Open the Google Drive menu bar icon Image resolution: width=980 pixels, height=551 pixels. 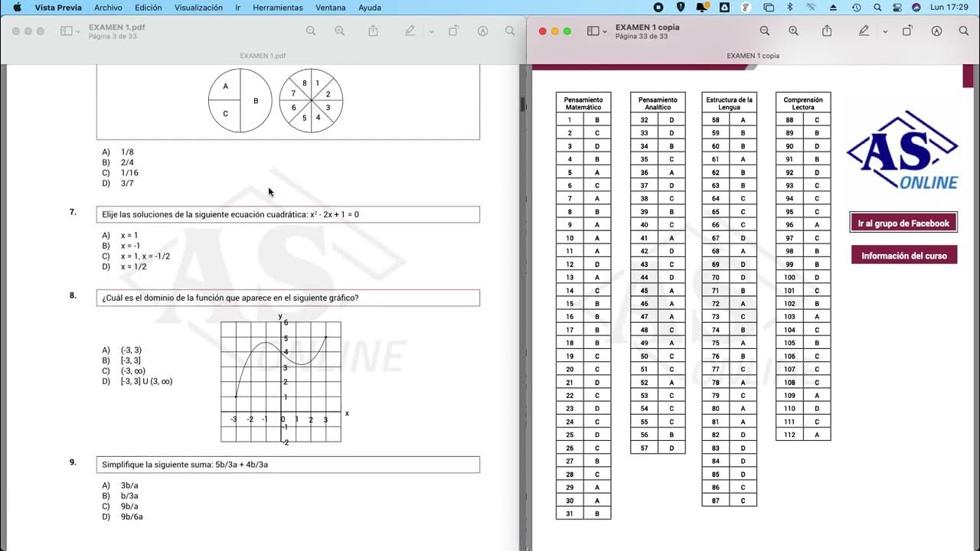(x=724, y=8)
